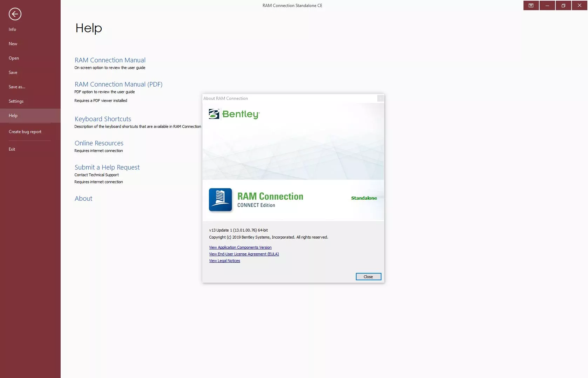Open Keyboard Shortcuts help
The height and width of the screenshot is (378, 588).
pos(103,119)
